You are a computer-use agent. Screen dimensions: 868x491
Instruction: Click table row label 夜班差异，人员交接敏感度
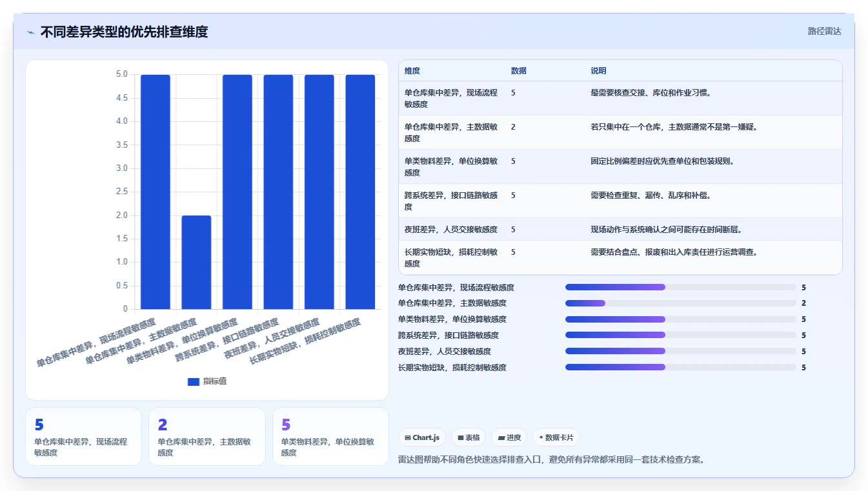point(451,230)
